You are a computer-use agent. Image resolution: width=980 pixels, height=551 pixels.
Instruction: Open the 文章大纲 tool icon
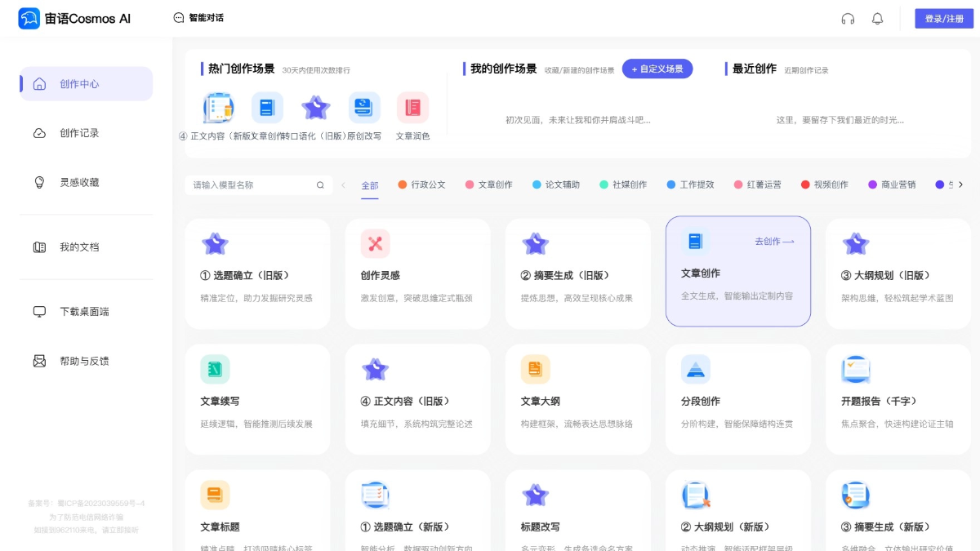(536, 369)
